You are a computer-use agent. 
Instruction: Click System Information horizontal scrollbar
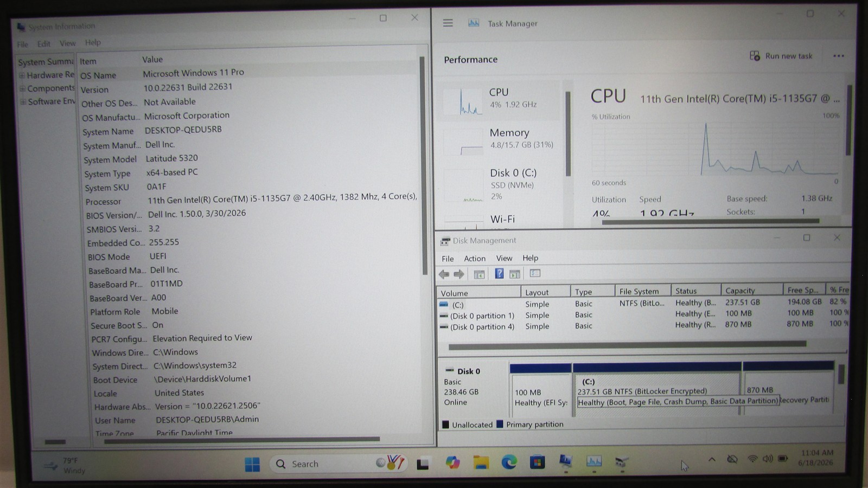coord(242,439)
